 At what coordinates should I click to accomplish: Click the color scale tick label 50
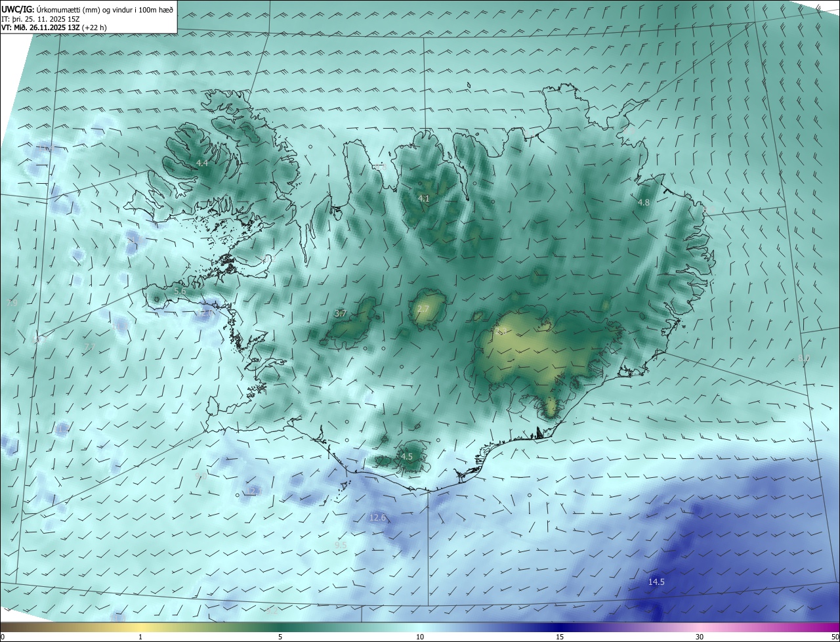[835, 637]
